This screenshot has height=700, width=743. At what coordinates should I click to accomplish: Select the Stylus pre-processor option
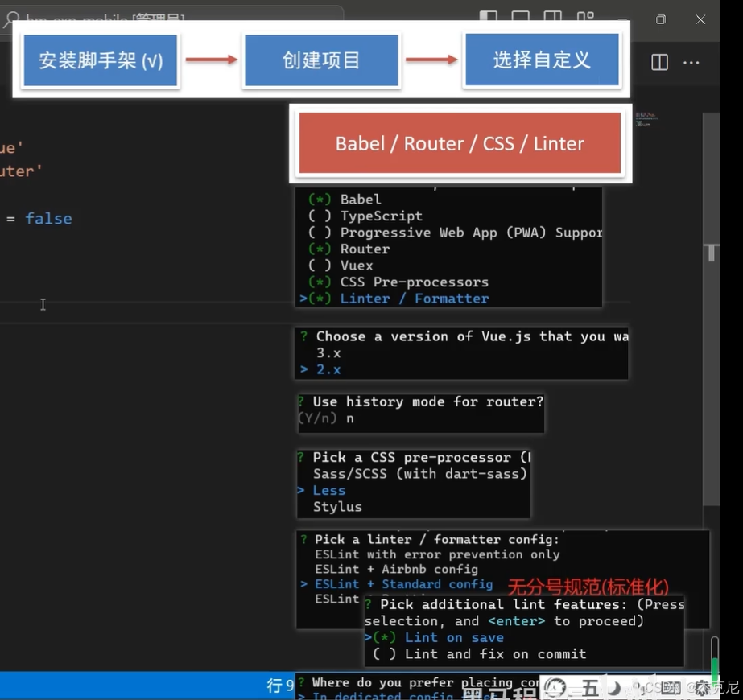click(337, 507)
